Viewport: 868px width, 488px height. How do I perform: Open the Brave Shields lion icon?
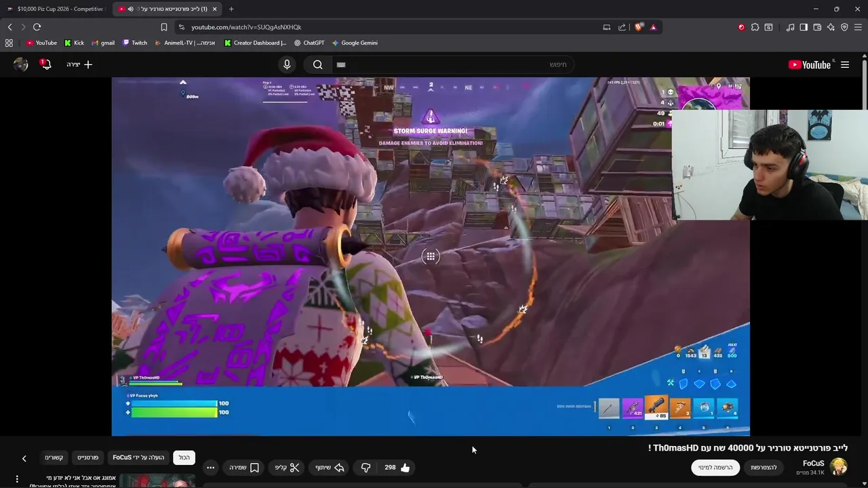coord(639,27)
